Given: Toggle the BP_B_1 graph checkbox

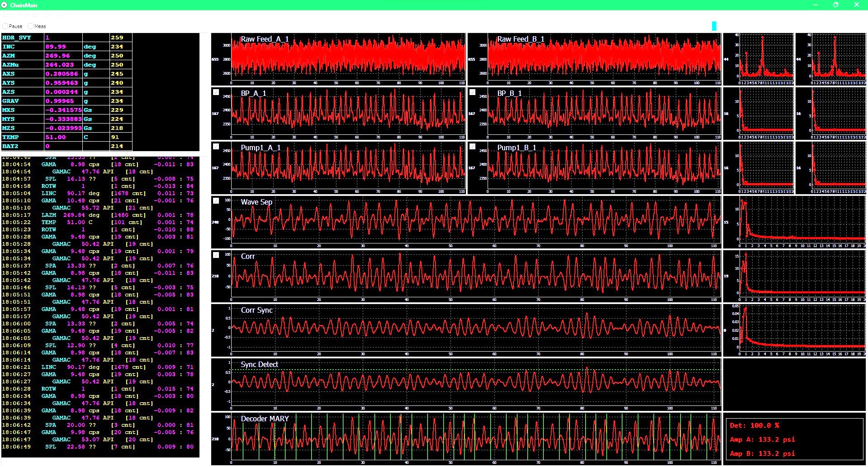Looking at the screenshot, I should click(x=472, y=92).
